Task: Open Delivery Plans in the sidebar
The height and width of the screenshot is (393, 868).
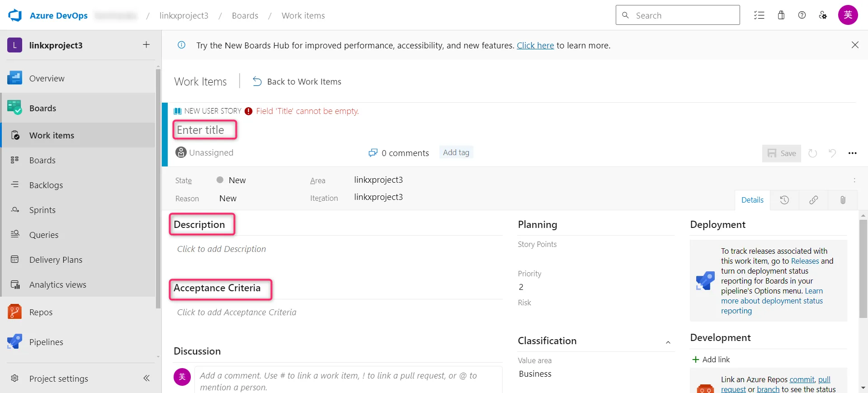Action: (x=79, y=259)
